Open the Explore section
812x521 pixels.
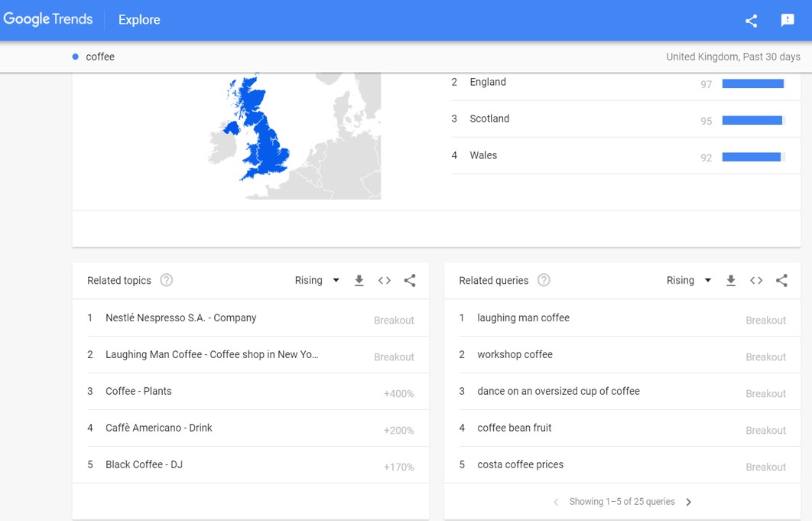coord(139,20)
